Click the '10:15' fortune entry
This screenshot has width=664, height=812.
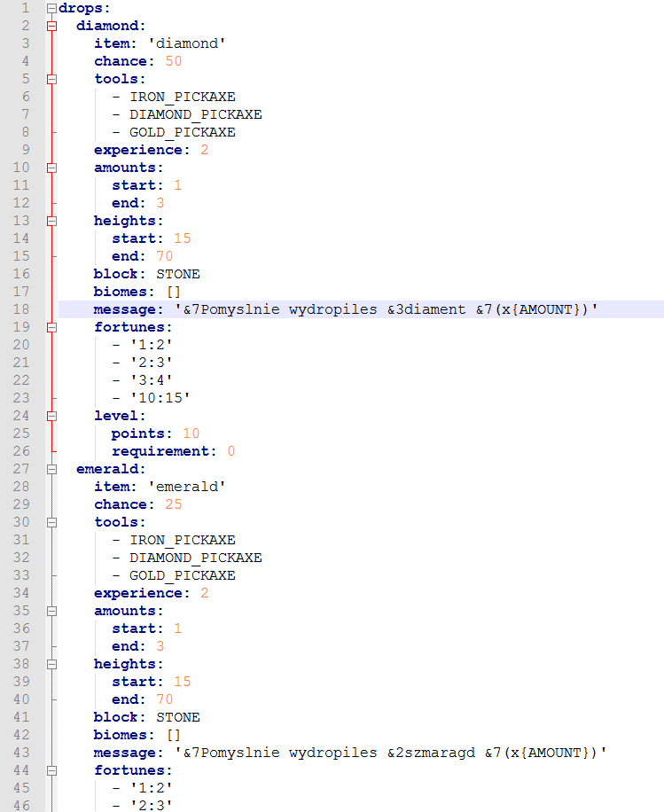pyautogui.click(x=160, y=398)
